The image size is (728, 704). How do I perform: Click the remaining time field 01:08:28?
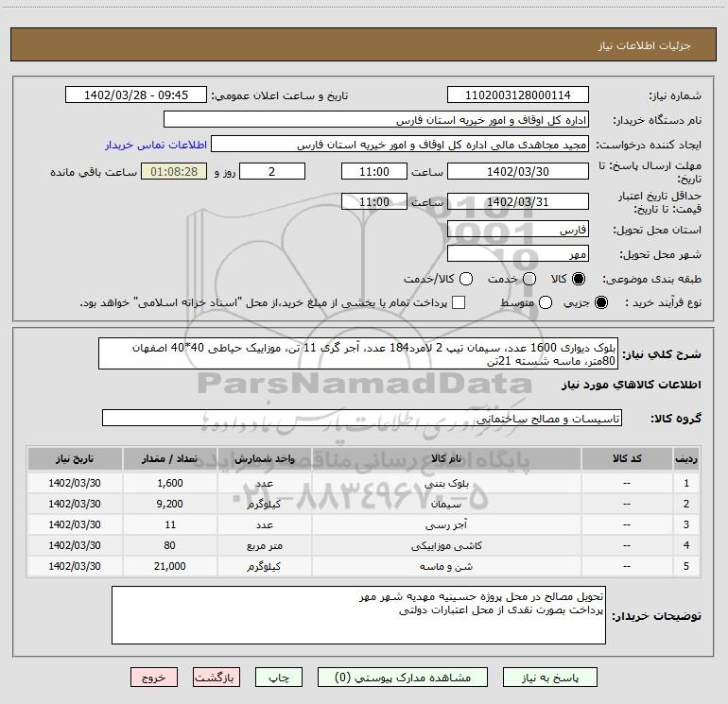174,171
